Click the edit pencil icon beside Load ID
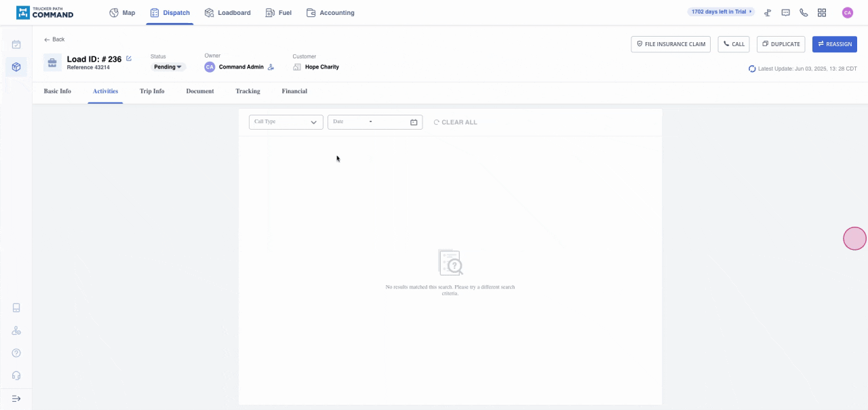This screenshot has width=868, height=410. [129, 59]
